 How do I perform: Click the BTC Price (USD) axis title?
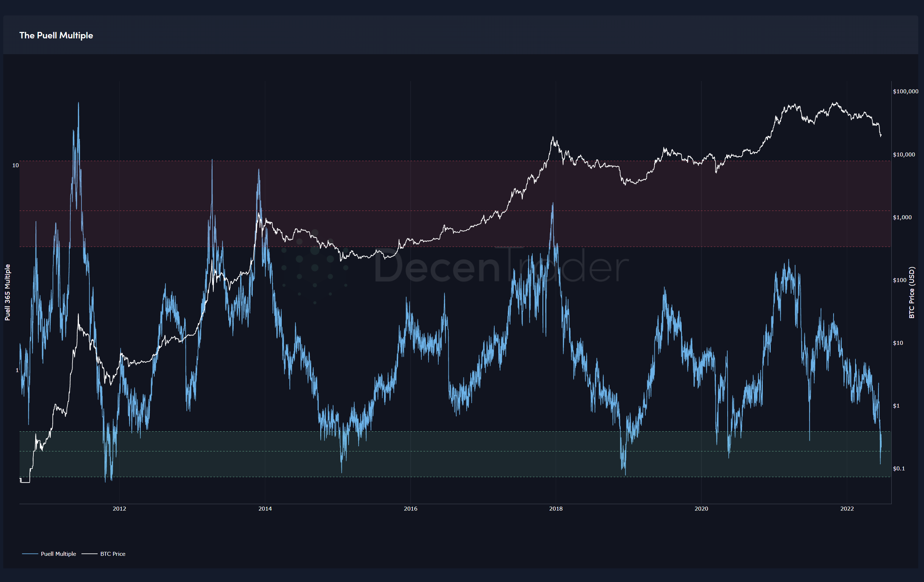(912, 292)
